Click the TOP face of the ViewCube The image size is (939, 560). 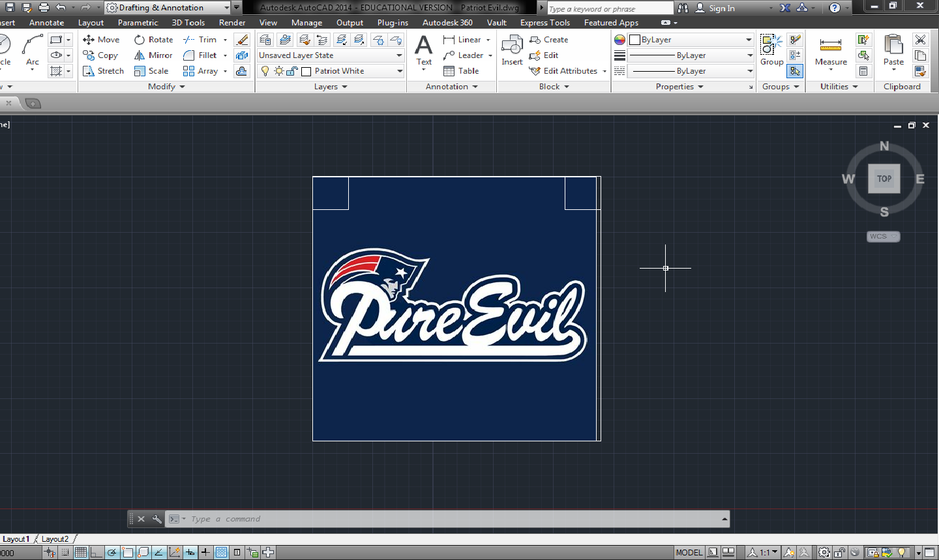tap(884, 179)
